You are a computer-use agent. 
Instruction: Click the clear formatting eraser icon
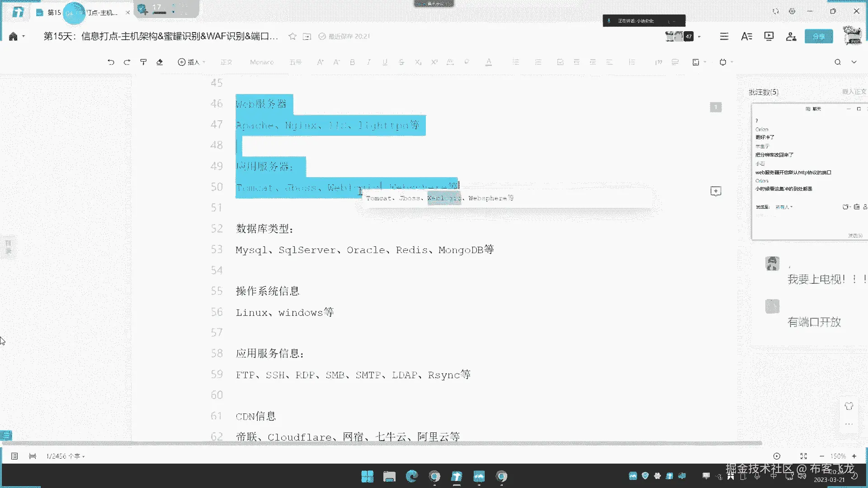160,62
